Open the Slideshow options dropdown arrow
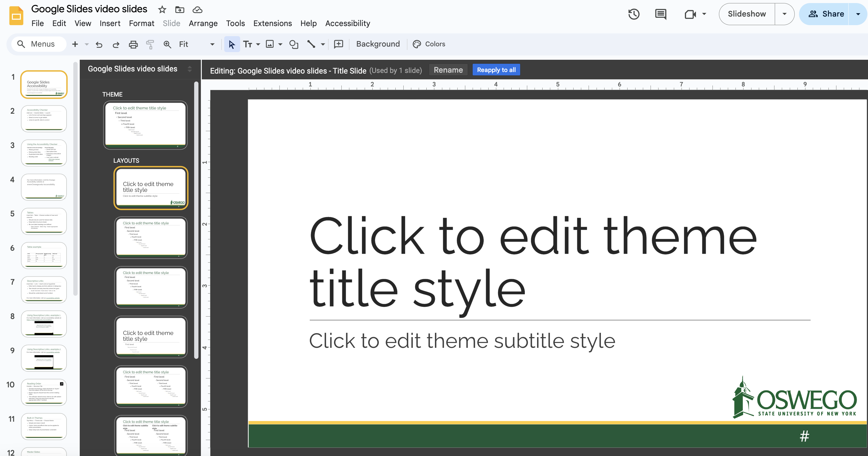The height and width of the screenshot is (456, 868). [785, 14]
